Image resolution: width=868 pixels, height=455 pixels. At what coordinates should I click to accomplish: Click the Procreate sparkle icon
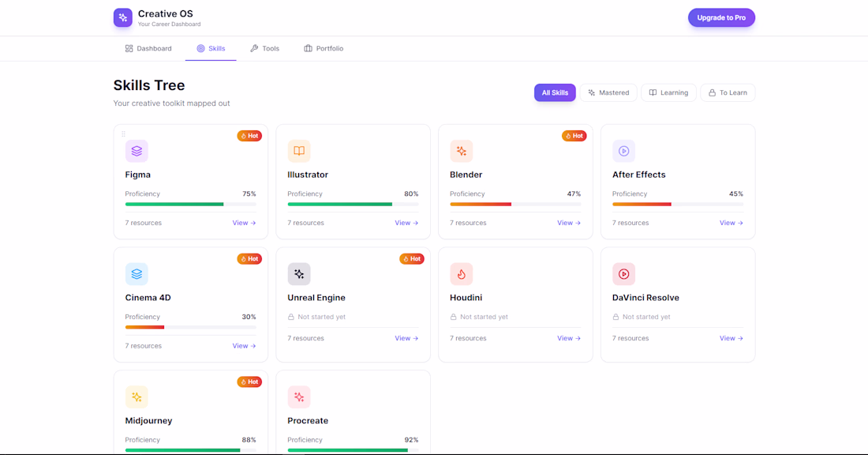coord(299,397)
